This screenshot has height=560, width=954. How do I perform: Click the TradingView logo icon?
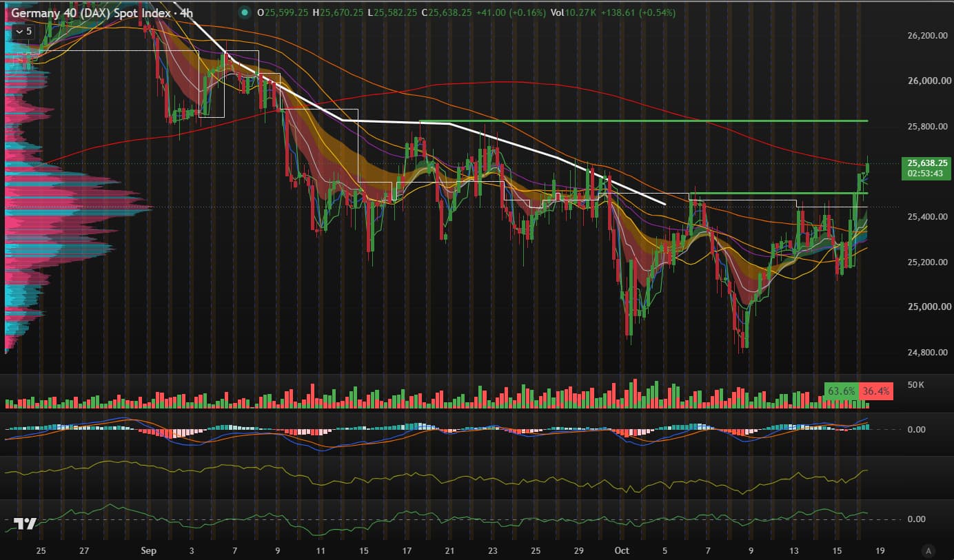pos(25,524)
